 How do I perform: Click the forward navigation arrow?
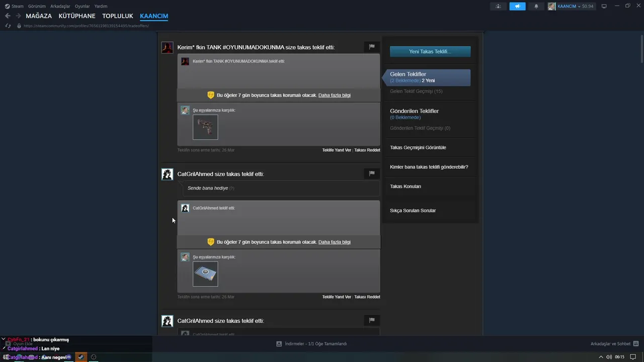coord(18,16)
